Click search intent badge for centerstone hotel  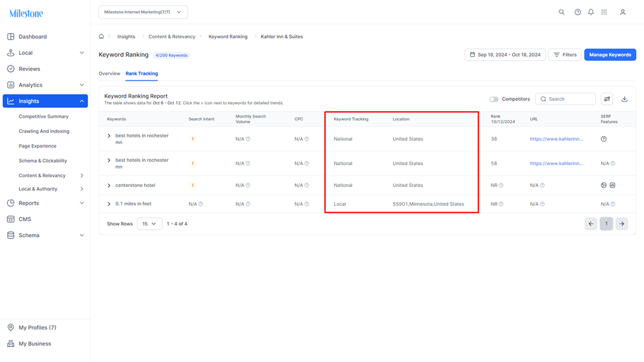click(193, 186)
